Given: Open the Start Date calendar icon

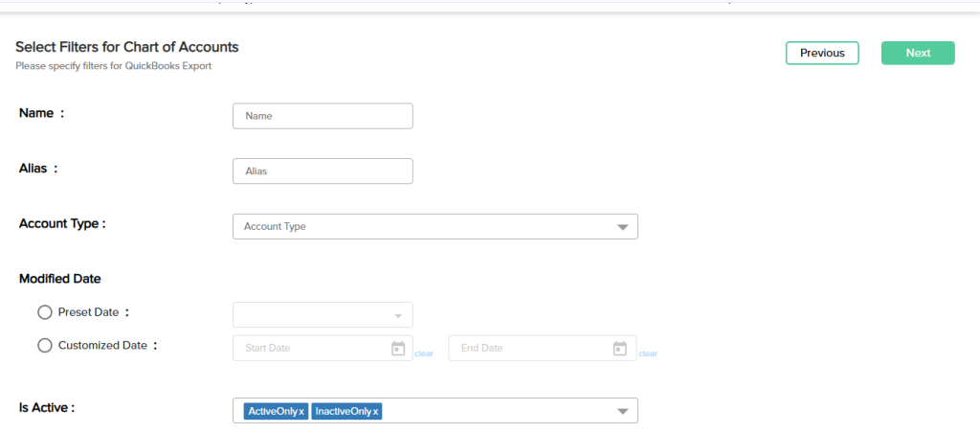Looking at the screenshot, I should [x=398, y=348].
